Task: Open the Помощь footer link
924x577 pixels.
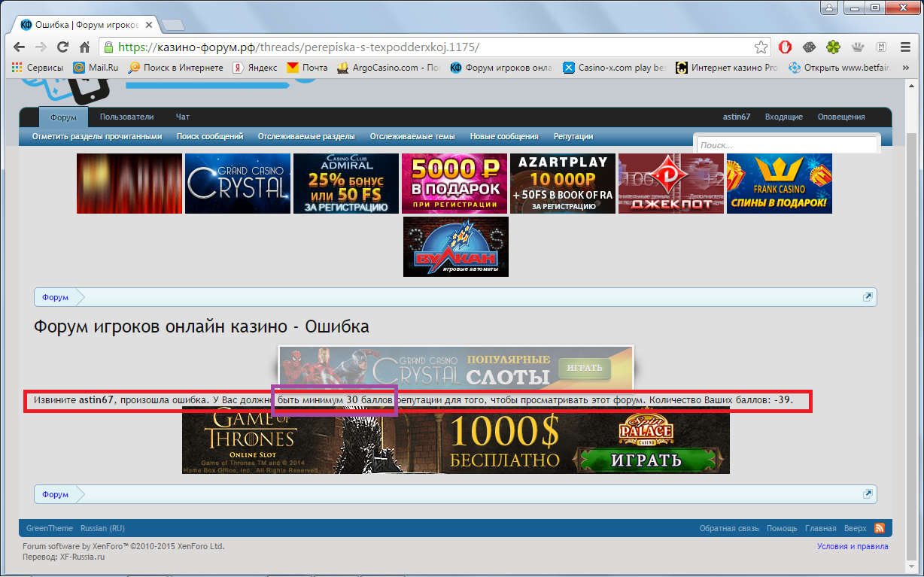Action: [782, 528]
